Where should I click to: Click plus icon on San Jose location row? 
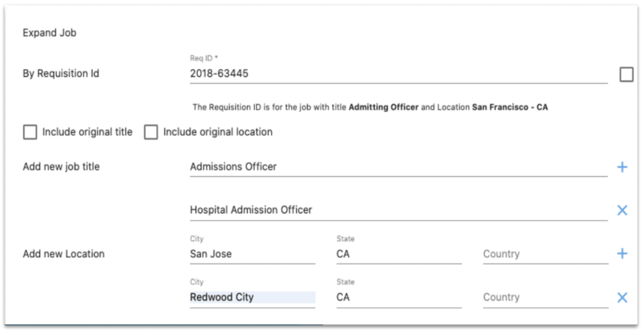coord(622,254)
